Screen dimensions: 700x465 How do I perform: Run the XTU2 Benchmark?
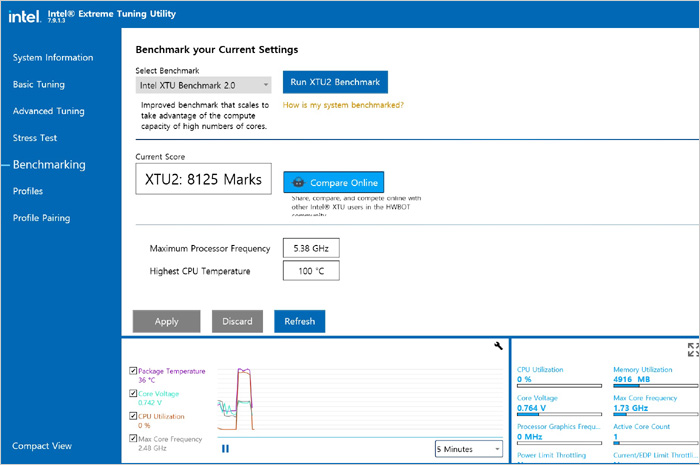tap(335, 82)
